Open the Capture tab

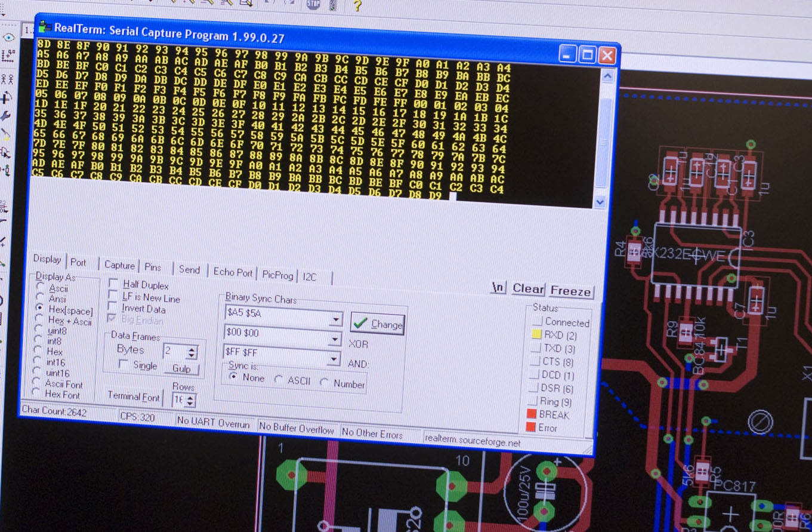click(119, 265)
